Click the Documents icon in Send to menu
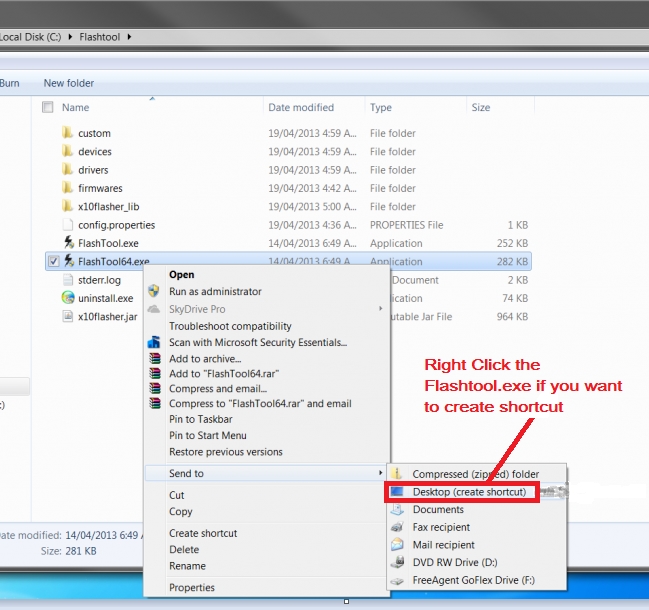 [397, 509]
